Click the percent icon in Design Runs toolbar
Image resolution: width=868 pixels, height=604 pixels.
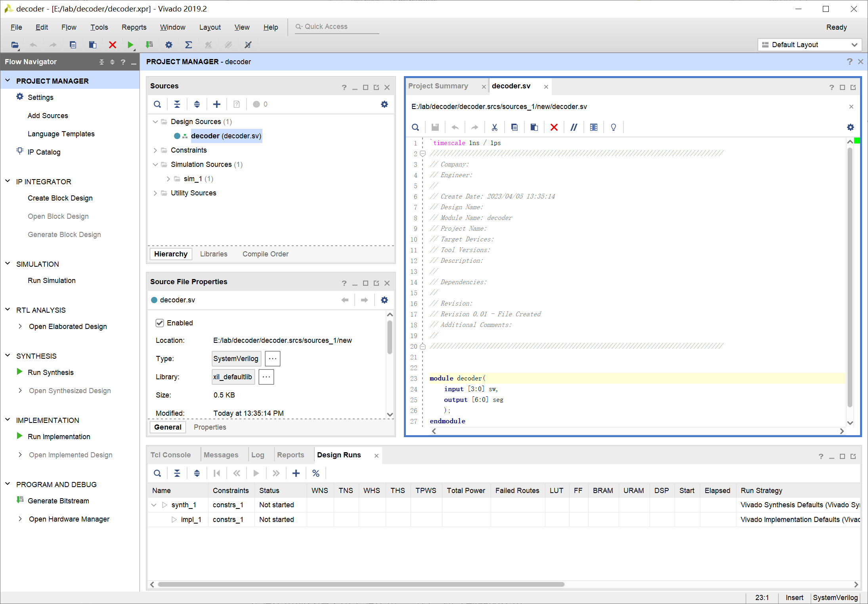pyautogui.click(x=315, y=473)
